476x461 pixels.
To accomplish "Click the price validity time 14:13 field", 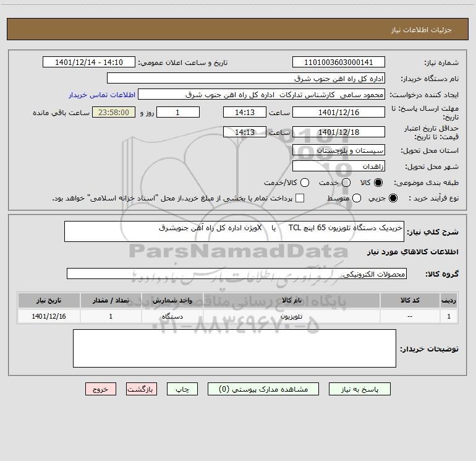I will 245,132.
